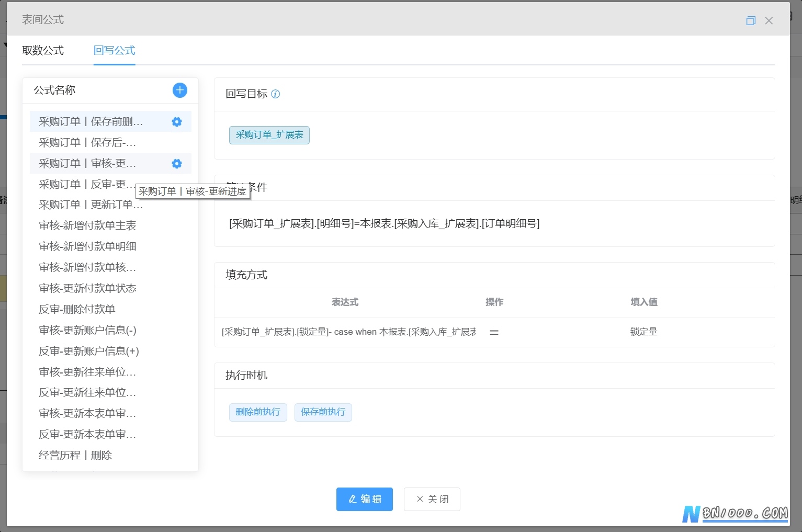Click the 执行时机 section title
Screen dimensions: 802x532
tap(246, 376)
